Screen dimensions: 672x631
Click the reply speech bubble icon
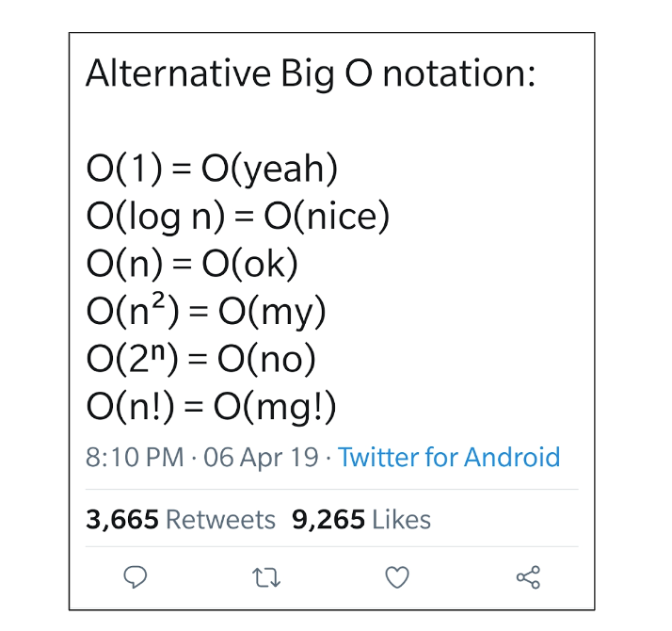136,576
